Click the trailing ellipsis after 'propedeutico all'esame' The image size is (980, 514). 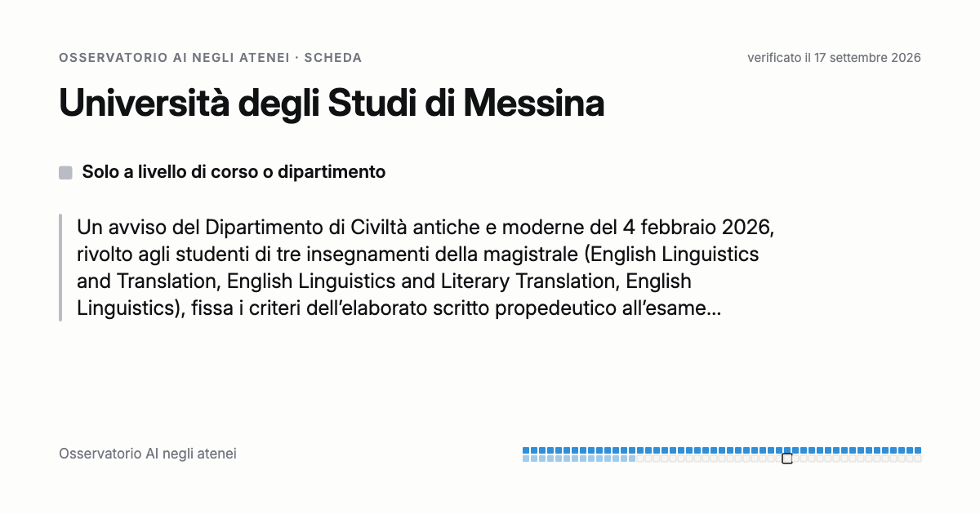713,310
